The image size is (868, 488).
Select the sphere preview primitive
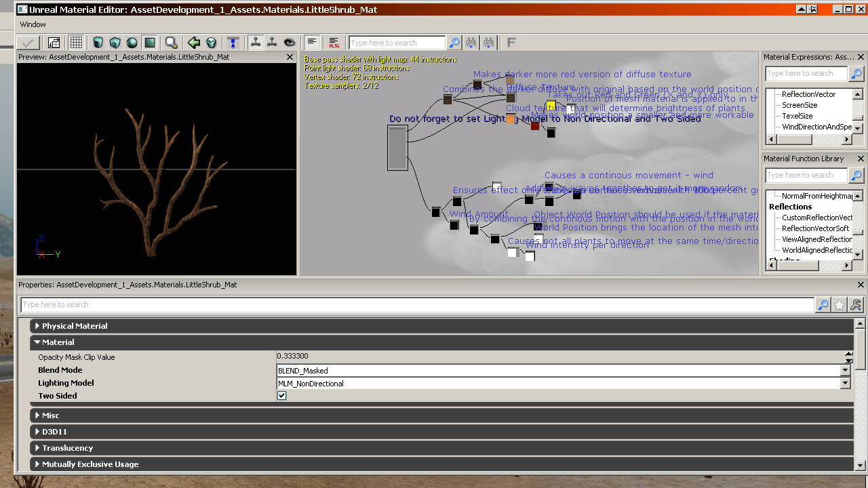[132, 43]
